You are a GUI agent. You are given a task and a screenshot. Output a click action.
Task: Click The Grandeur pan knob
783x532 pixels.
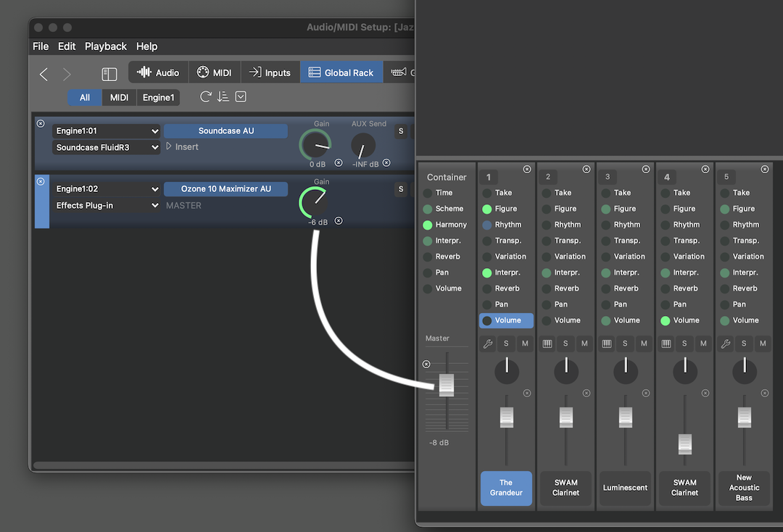[x=506, y=371]
